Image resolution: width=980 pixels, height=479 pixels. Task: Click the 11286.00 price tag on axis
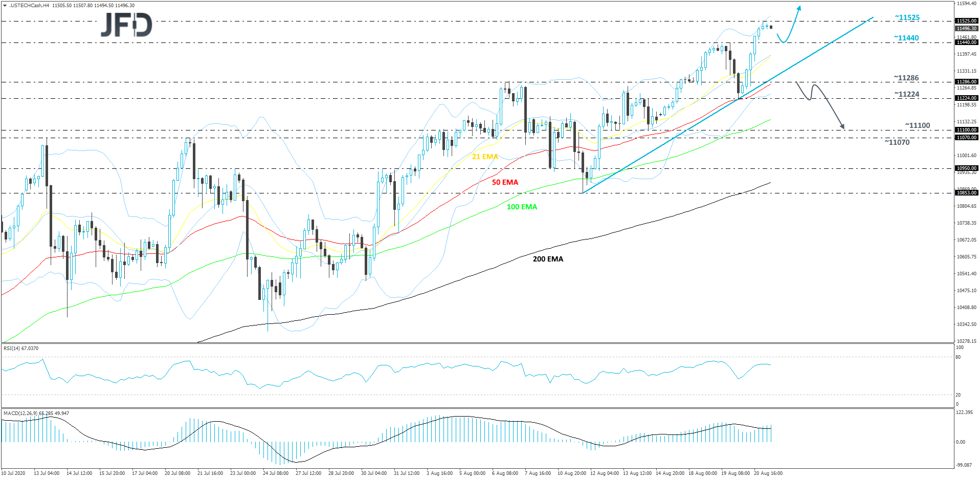(967, 82)
